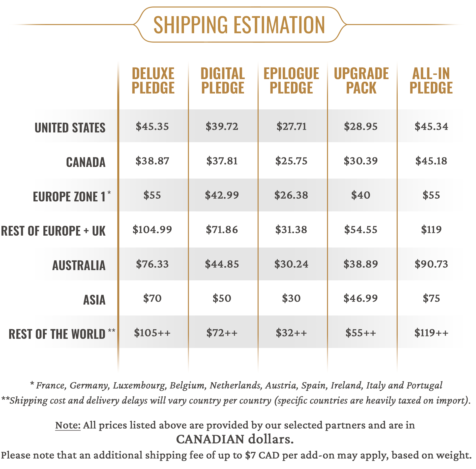The width and height of the screenshot is (476, 469).
Task: Select the Upgrade Pack column header
Action: point(361,81)
